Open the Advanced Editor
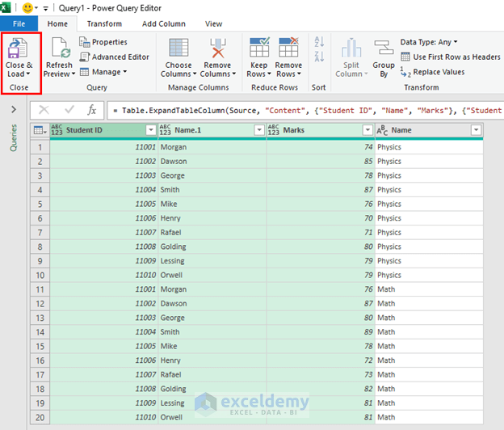504x430 pixels. pyautogui.click(x=114, y=57)
